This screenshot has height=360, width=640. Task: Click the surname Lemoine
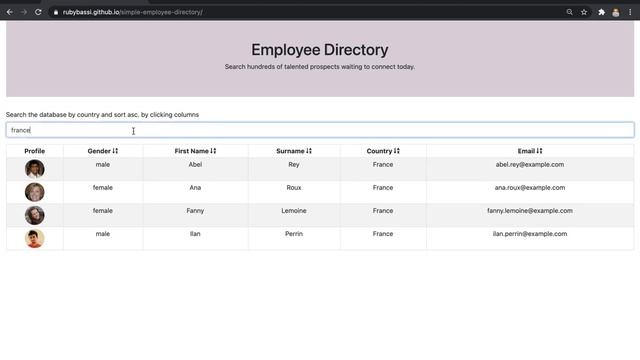tap(294, 211)
